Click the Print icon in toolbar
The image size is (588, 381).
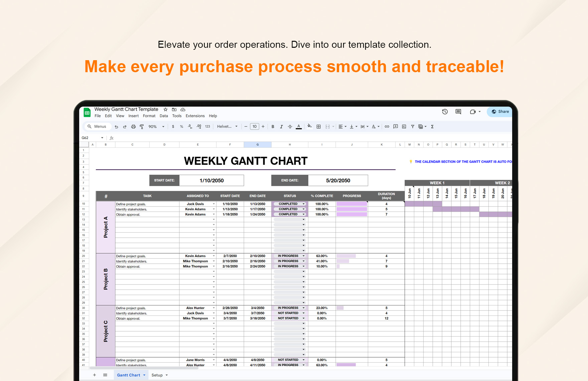coord(133,127)
